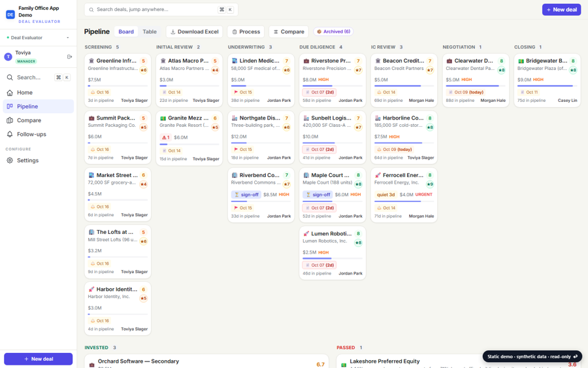Click the Market Street building icon

coord(91,175)
